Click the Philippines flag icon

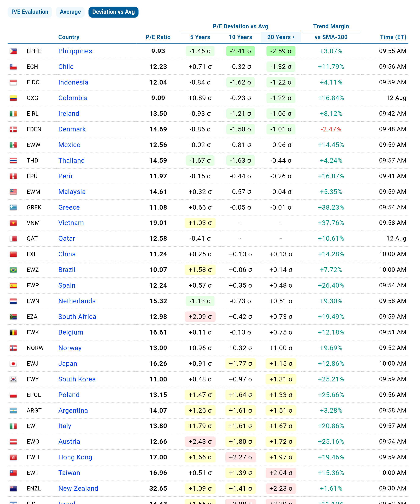click(13, 51)
